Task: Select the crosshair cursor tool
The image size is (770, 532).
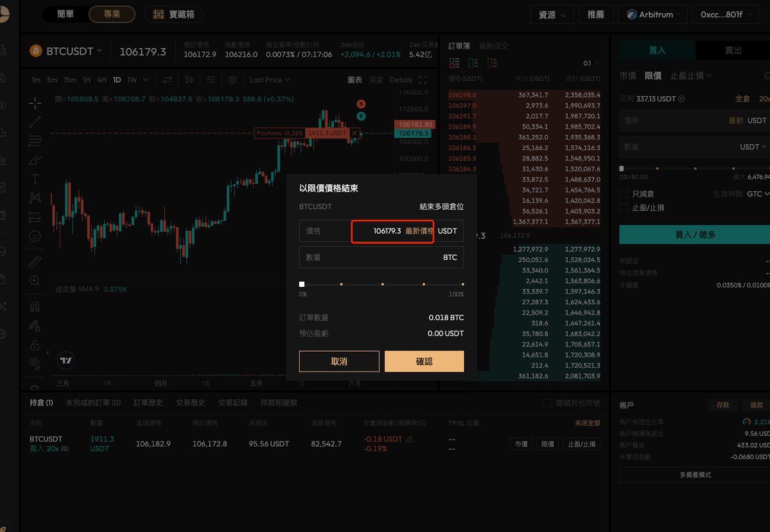Action: click(35, 103)
